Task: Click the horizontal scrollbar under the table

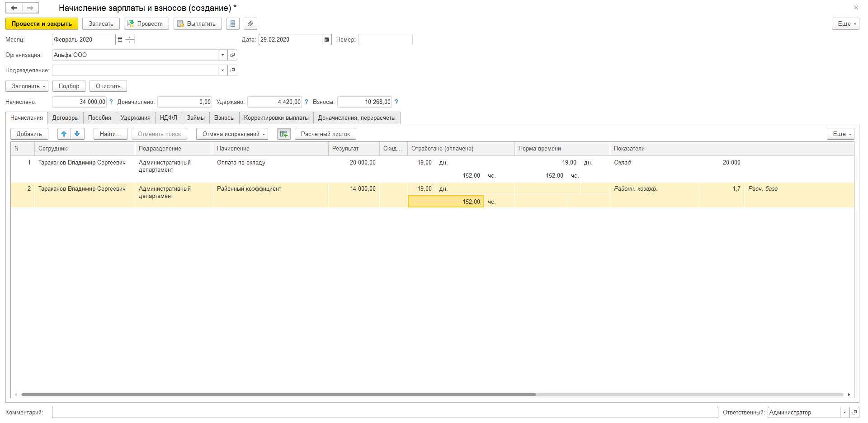Action: (278, 395)
